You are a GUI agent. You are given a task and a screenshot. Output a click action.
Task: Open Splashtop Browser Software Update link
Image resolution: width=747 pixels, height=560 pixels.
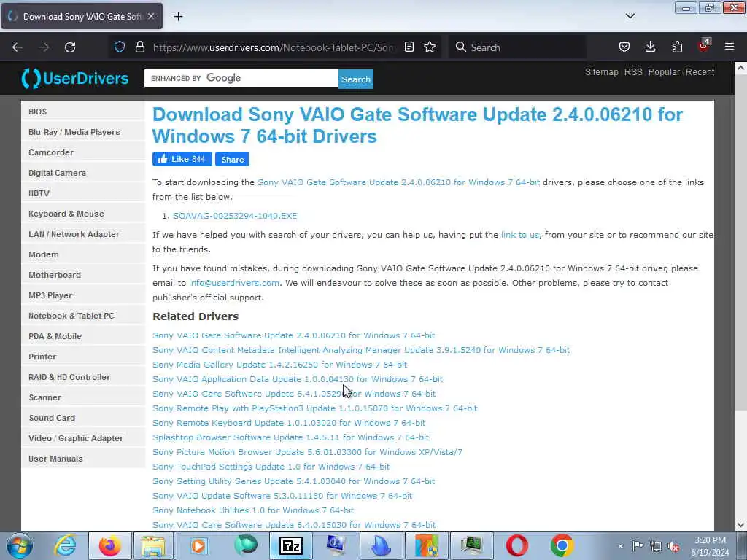290,437
